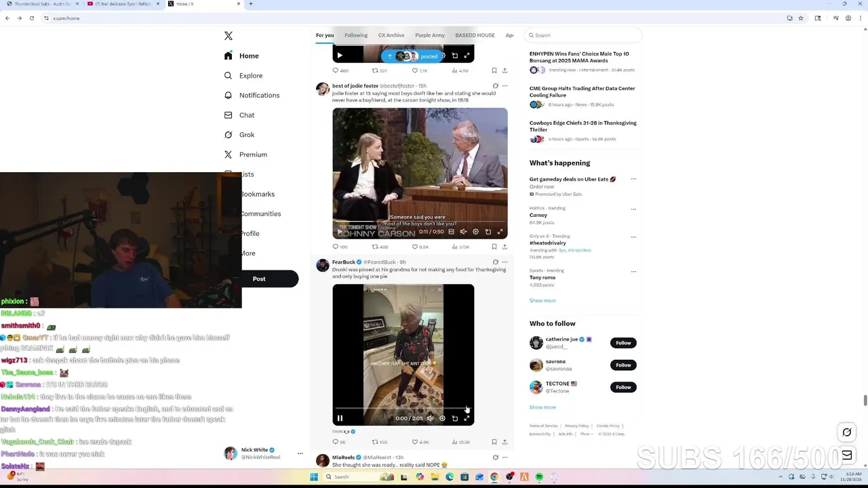This screenshot has width=868, height=488.
Task: Like the top post with 27K likes
Action: (420, 70)
